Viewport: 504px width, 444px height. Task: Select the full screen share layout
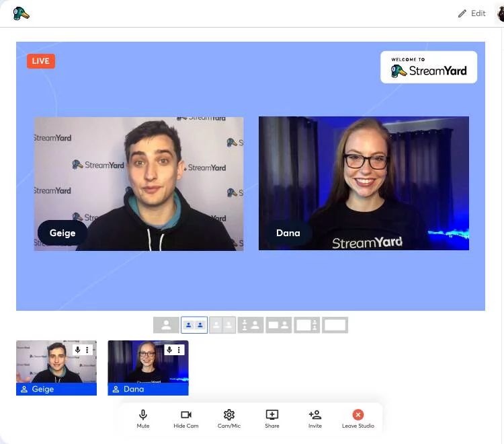coord(335,325)
